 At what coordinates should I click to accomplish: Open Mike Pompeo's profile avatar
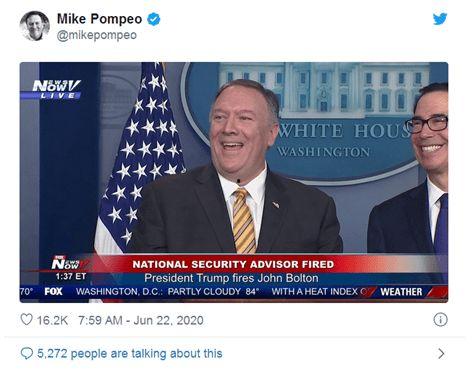tap(35, 26)
